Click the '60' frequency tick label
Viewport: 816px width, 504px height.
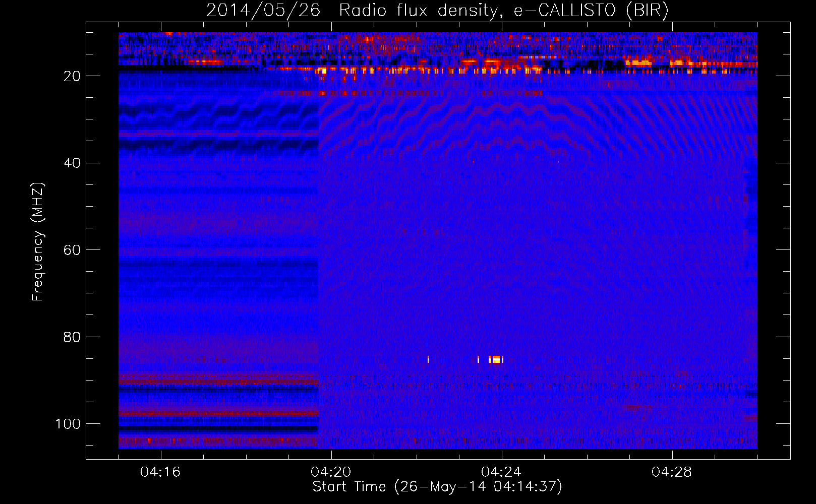(x=73, y=250)
